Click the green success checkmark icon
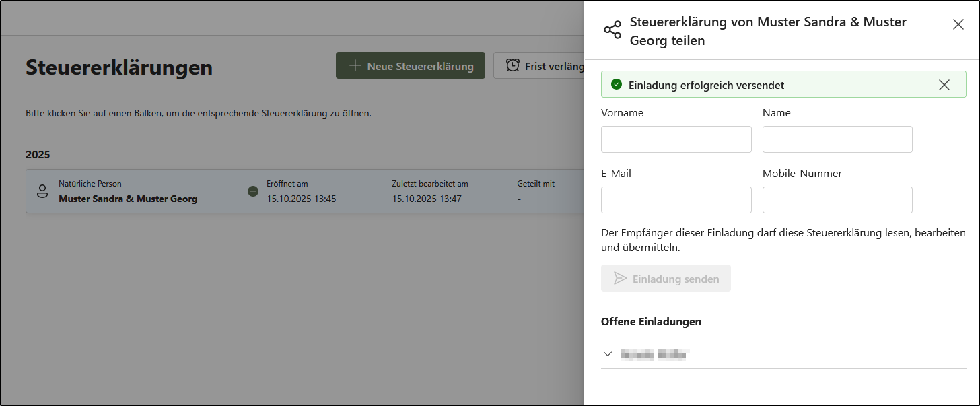 pos(616,85)
